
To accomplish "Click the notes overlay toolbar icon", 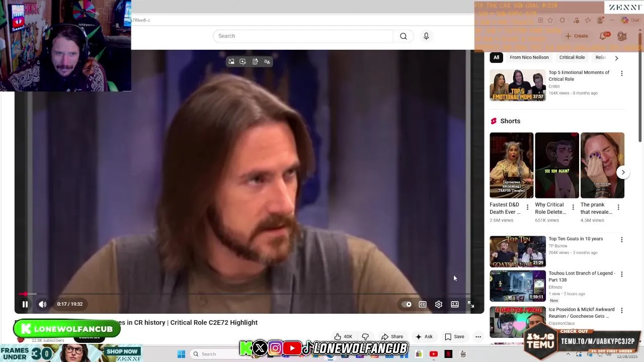I will point(255,62).
